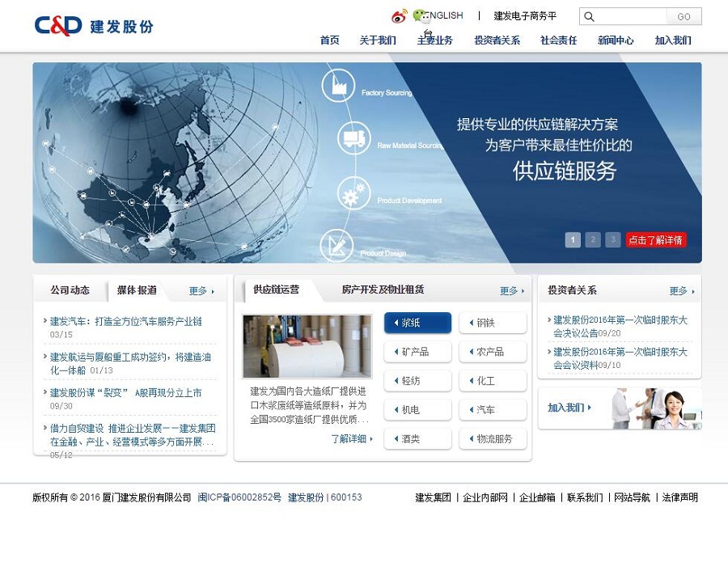728x571 pixels.
Task: Select the 农产品 category button
Action: (x=493, y=352)
